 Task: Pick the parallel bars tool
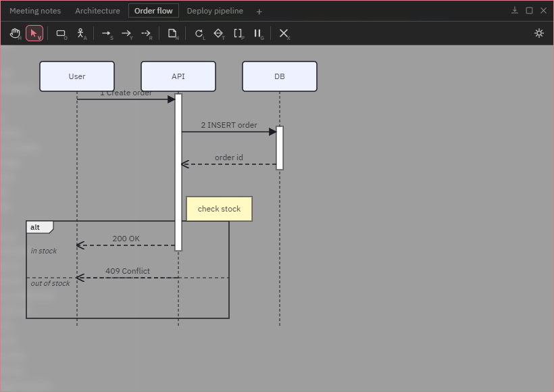point(258,33)
